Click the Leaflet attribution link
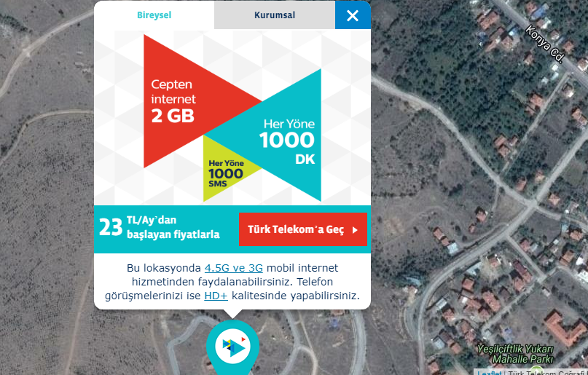Screen dimensions: 588x375 [x=490, y=372]
